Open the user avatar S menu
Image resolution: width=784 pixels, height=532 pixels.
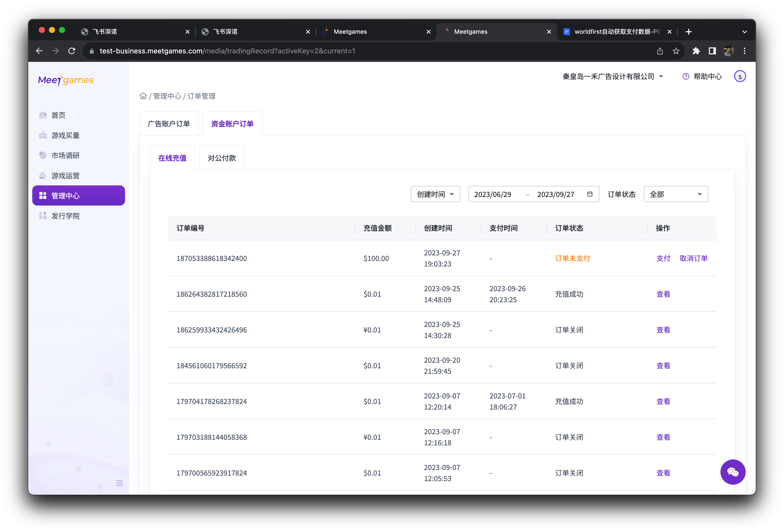740,77
